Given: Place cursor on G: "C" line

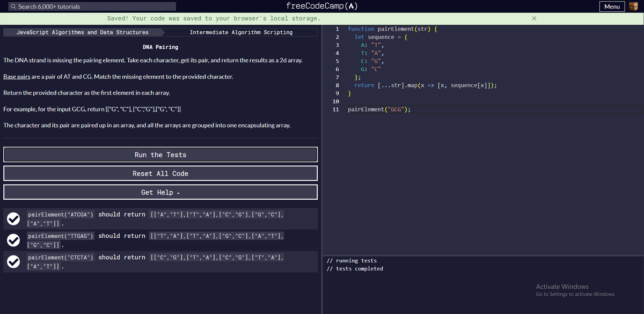Looking at the screenshot, I should [x=371, y=69].
